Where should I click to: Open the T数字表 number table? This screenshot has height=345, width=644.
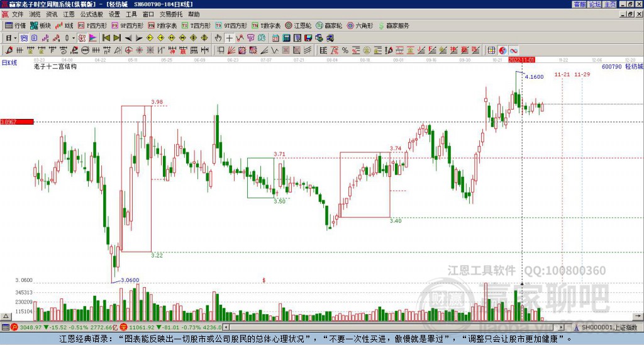(266, 25)
